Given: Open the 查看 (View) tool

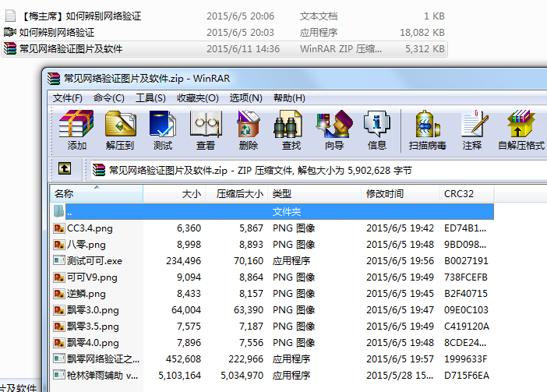Looking at the screenshot, I should 206,130.
